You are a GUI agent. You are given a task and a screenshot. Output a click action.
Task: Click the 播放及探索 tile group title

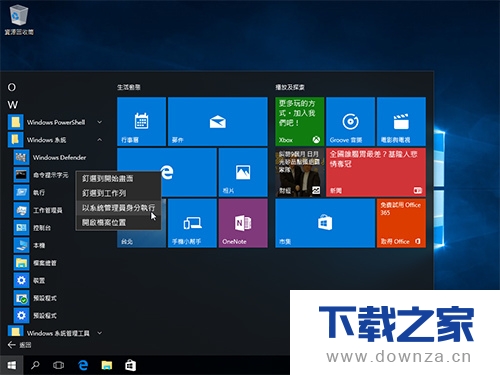(x=290, y=87)
